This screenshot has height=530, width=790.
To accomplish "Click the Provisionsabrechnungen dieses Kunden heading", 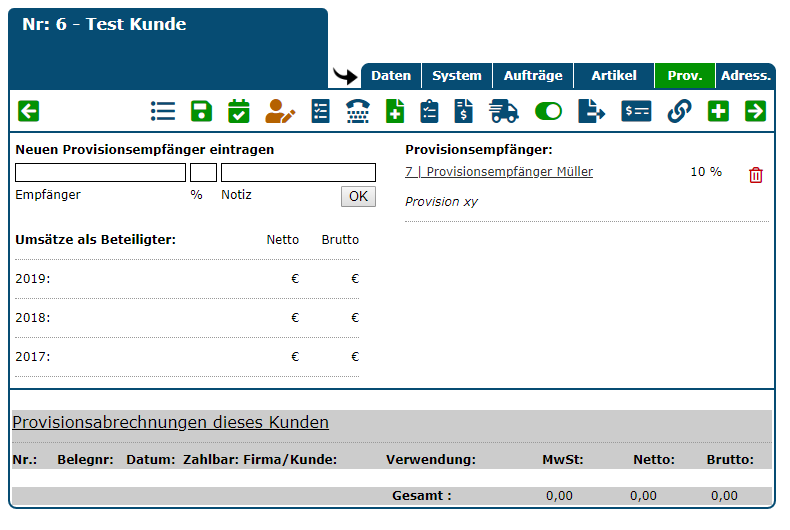I will (x=170, y=423).
